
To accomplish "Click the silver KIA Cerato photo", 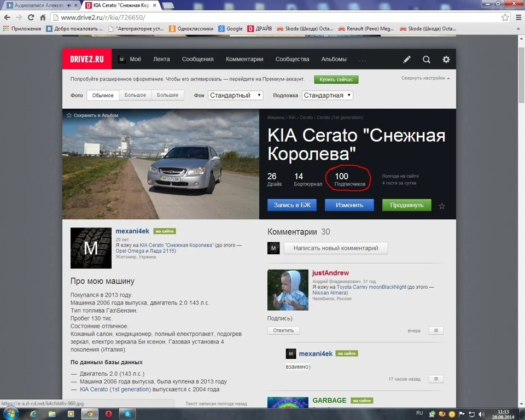I will click(x=161, y=164).
